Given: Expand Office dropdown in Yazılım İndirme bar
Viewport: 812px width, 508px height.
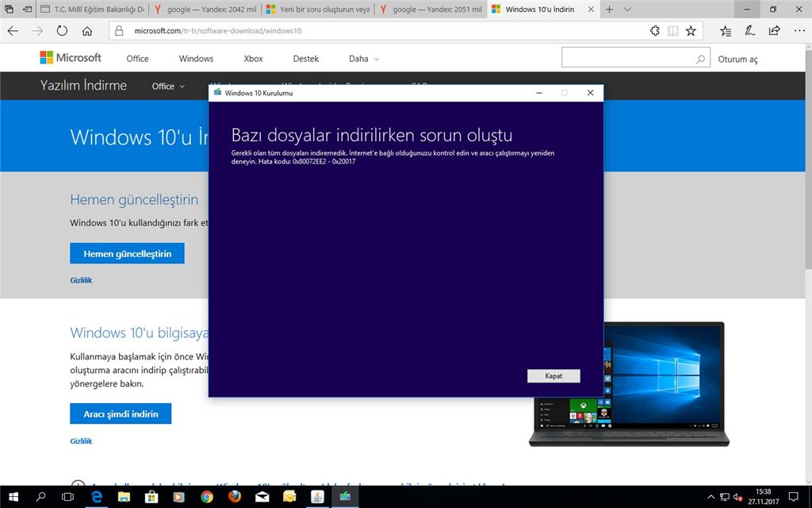Looking at the screenshot, I should (168, 86).
